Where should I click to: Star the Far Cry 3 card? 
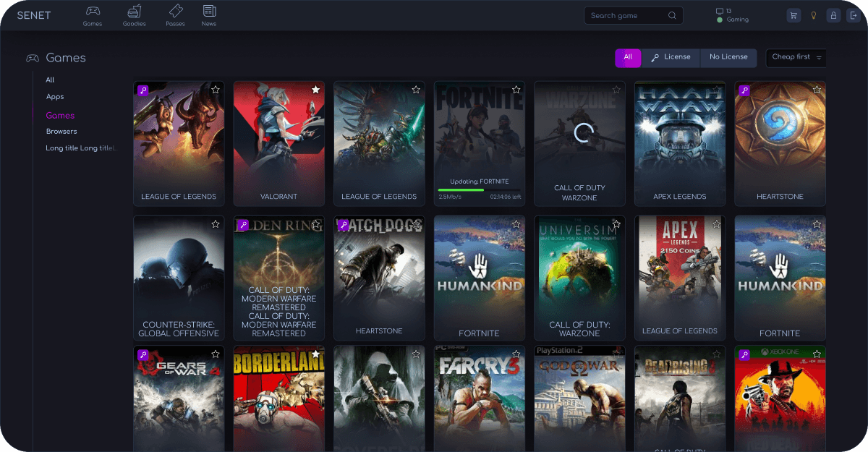point(516,354)
